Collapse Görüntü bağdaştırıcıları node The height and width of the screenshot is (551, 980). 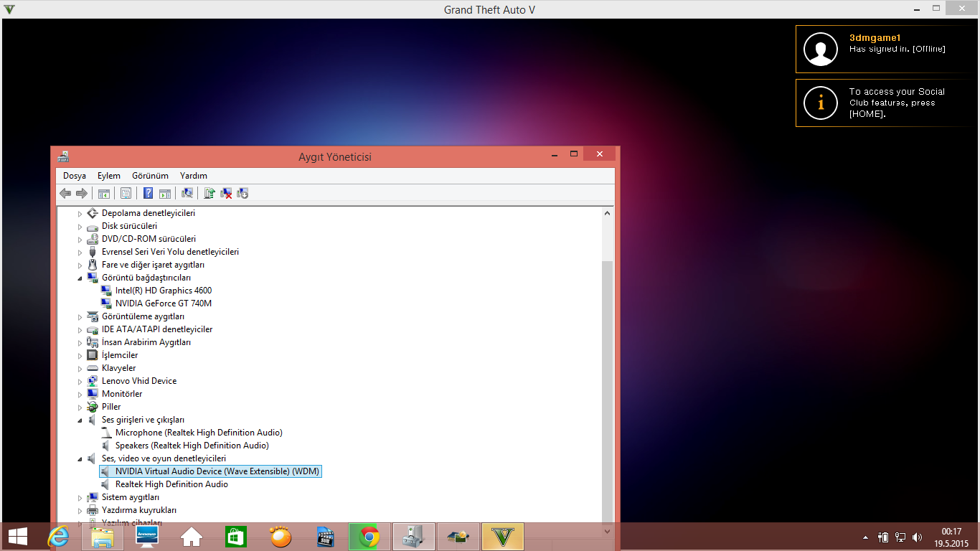80,278
